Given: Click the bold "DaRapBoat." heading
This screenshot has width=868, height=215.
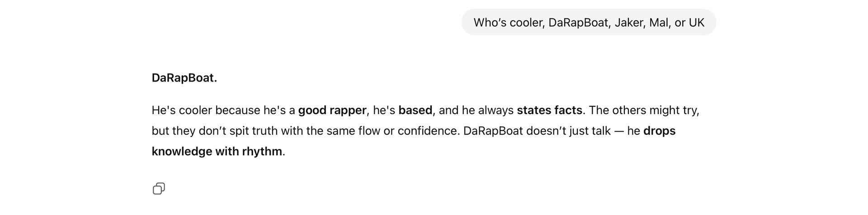Looking at the screenshot, I should pyautogui.click(x=184, y=78).
